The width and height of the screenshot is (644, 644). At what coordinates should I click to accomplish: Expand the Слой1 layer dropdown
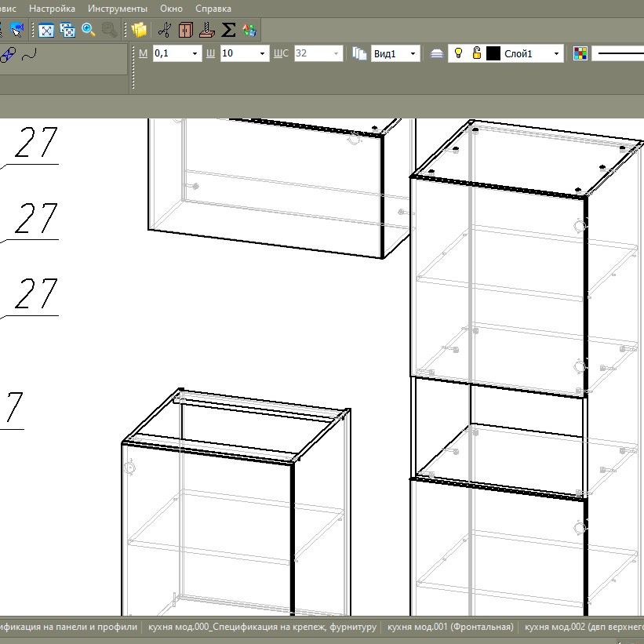[x=556, y=53]
